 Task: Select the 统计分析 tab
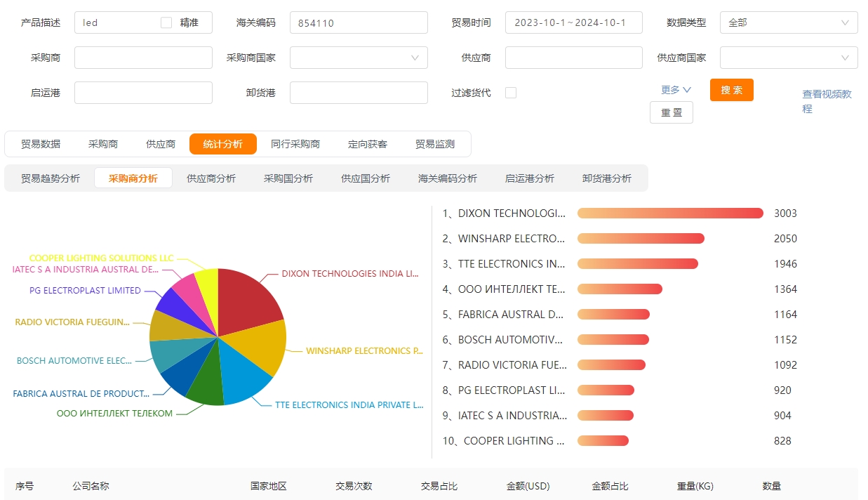coord(223,144)
